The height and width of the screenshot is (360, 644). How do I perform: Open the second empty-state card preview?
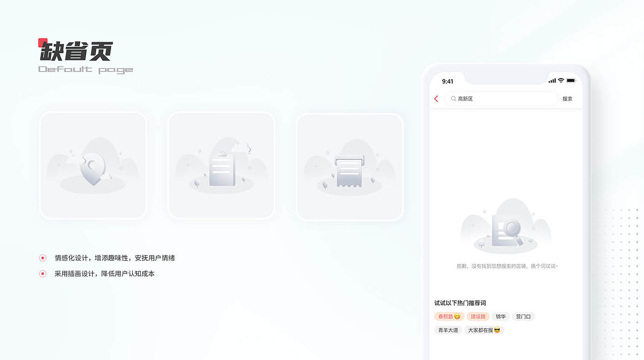(221, 165)
